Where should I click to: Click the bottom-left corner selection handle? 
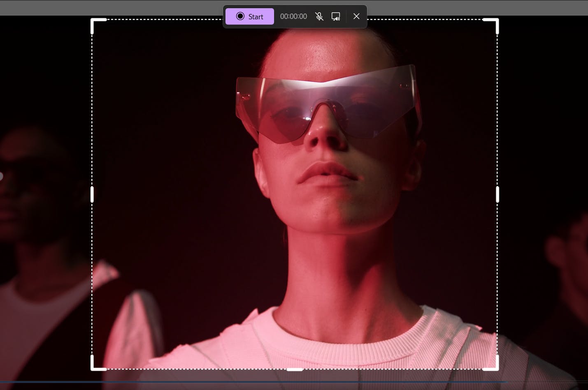98,363
